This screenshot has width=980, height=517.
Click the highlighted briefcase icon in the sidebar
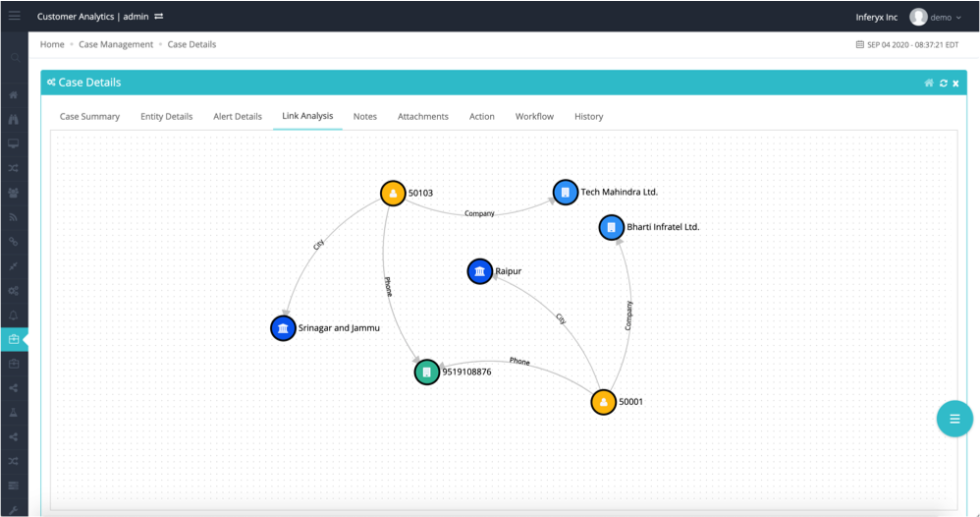[x=14, y=339]
